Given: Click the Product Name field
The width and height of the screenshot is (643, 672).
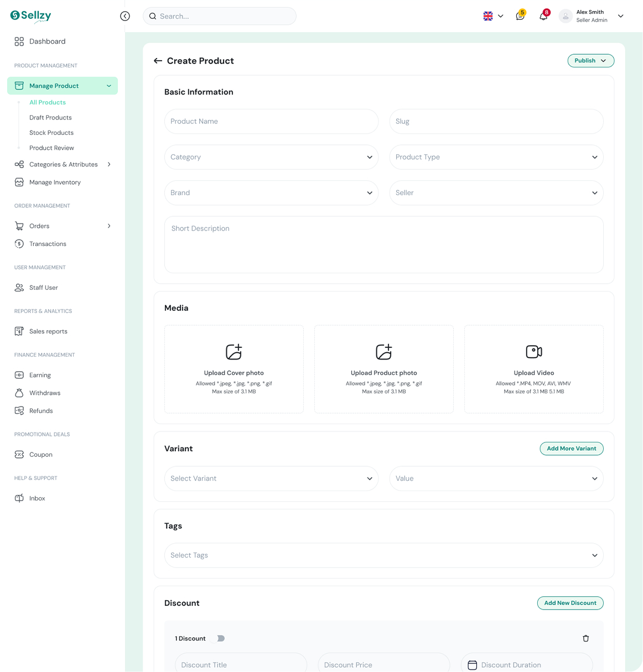Looking at the screenshot, I should click(x=272, y=121).
